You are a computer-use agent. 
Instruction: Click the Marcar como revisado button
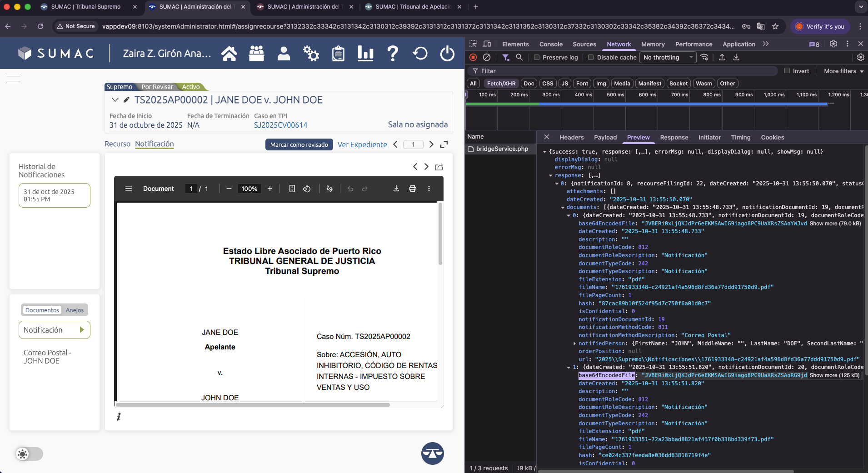point(299,144)
